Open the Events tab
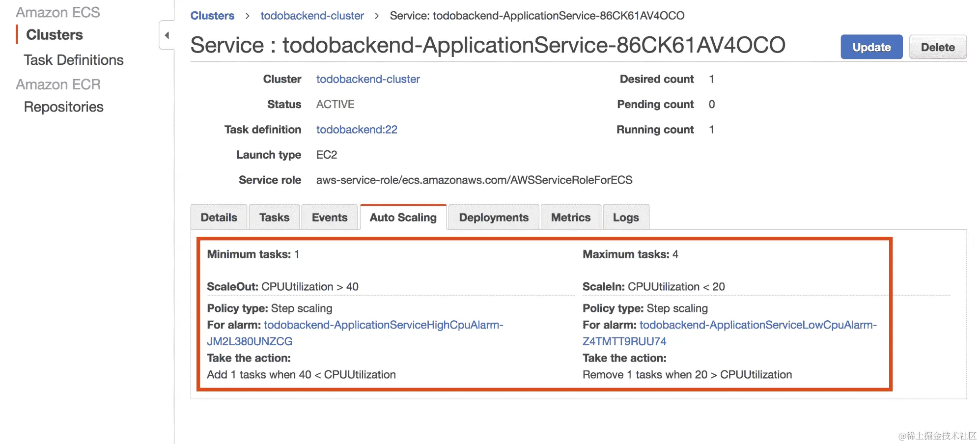 click(x=329, y=218)
